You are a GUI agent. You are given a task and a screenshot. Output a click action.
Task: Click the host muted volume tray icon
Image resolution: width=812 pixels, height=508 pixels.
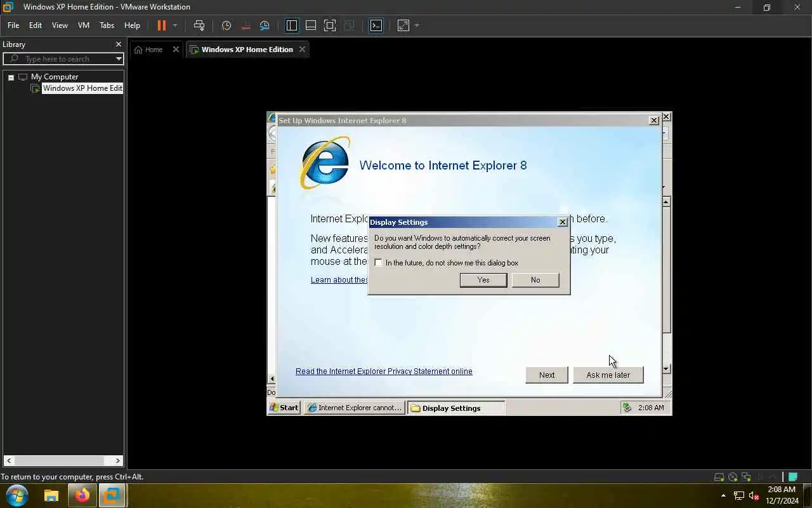pyautogui.click(x=754, y=495)
